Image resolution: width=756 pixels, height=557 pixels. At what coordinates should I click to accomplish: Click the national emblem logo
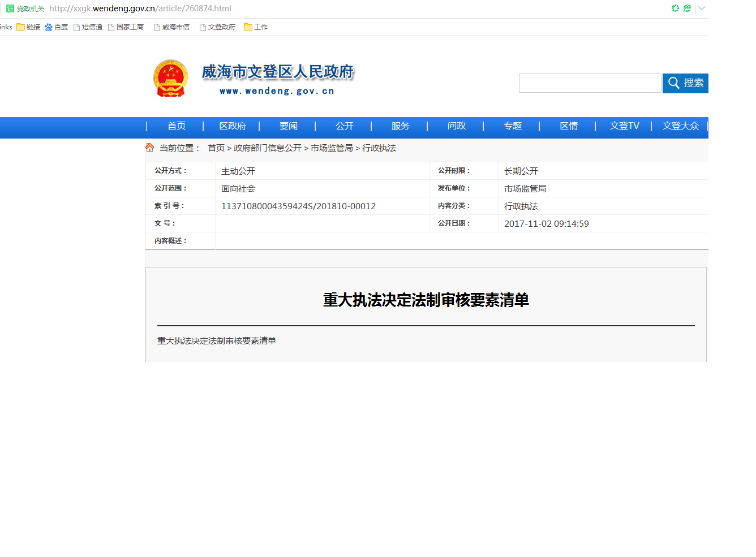170,79
